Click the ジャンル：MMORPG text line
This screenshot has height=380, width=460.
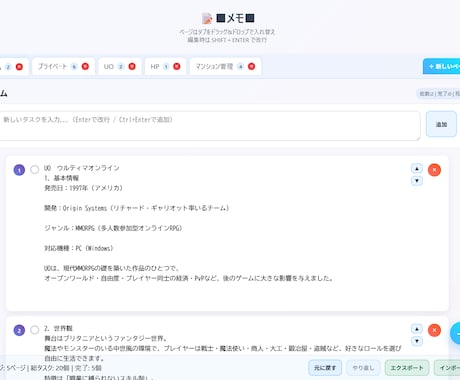point(113,228)
